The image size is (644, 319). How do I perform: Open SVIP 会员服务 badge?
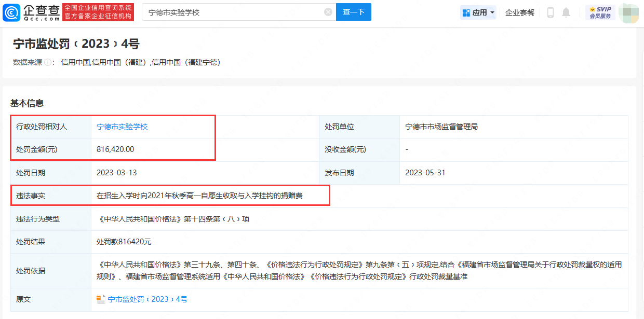pyautogui.click(x=600, y=12)
